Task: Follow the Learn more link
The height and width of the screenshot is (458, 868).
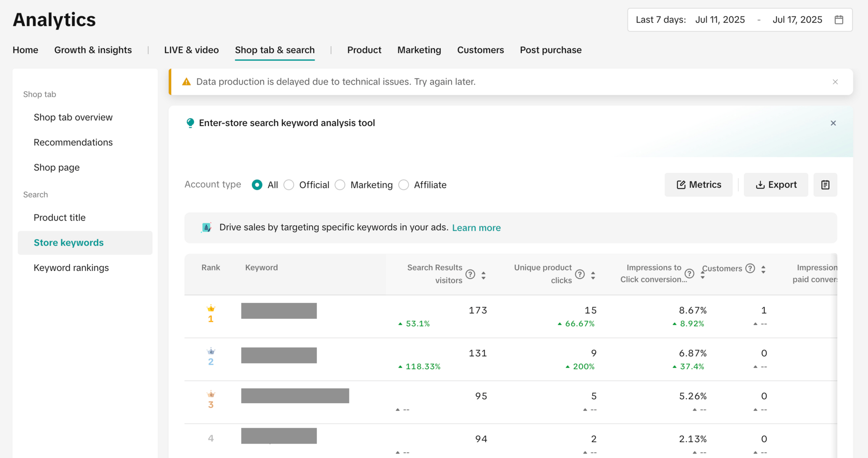Action: (476, 228)
